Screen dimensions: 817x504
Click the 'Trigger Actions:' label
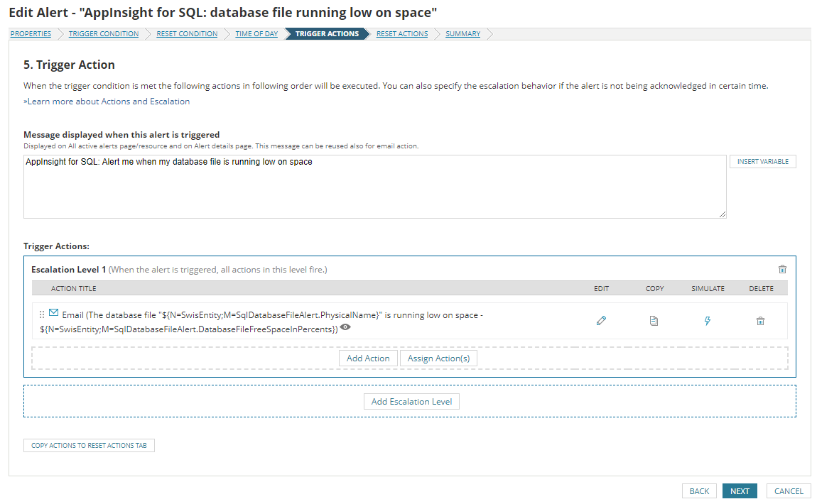click(x=56, y=246)
